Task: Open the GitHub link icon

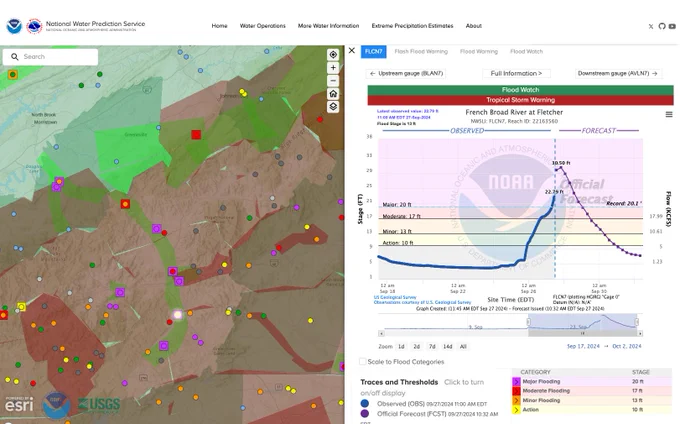Action: [x=662, y=26]
